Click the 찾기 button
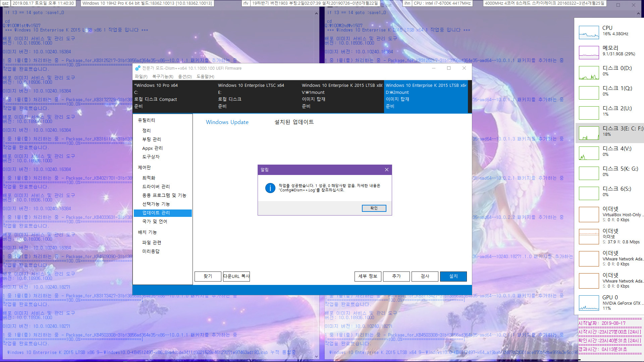 [x=208, y=276]
